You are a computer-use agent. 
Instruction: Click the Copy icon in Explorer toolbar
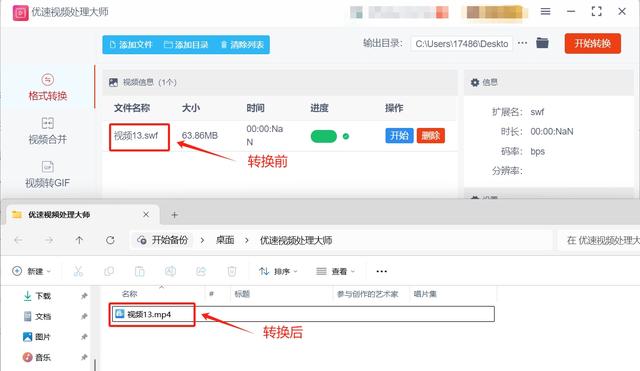click(x=109, y=271)
